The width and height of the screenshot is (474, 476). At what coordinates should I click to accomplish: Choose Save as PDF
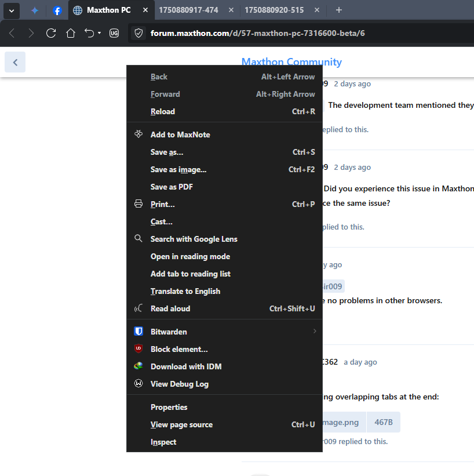point(225,187)
